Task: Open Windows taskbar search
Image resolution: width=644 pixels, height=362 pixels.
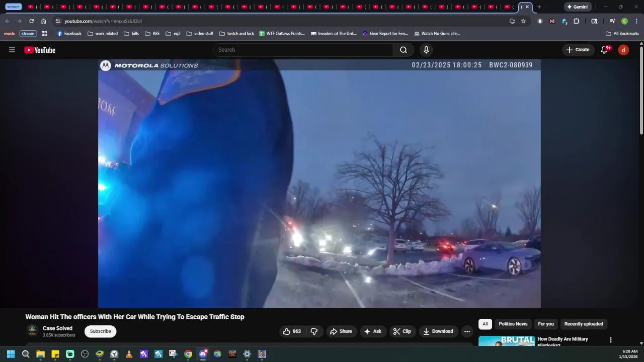Action: pyautogui.click(x=26, y=354)
